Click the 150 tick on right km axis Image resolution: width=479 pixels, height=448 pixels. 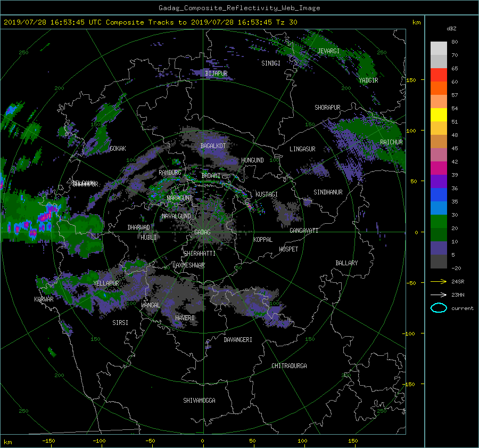pos(411,80)
